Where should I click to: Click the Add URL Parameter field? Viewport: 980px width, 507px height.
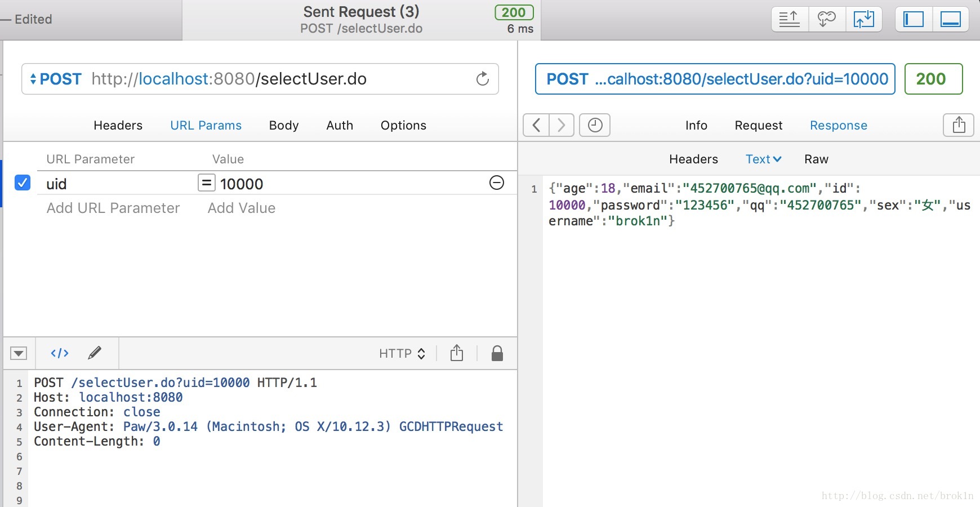tap(113, 208)
